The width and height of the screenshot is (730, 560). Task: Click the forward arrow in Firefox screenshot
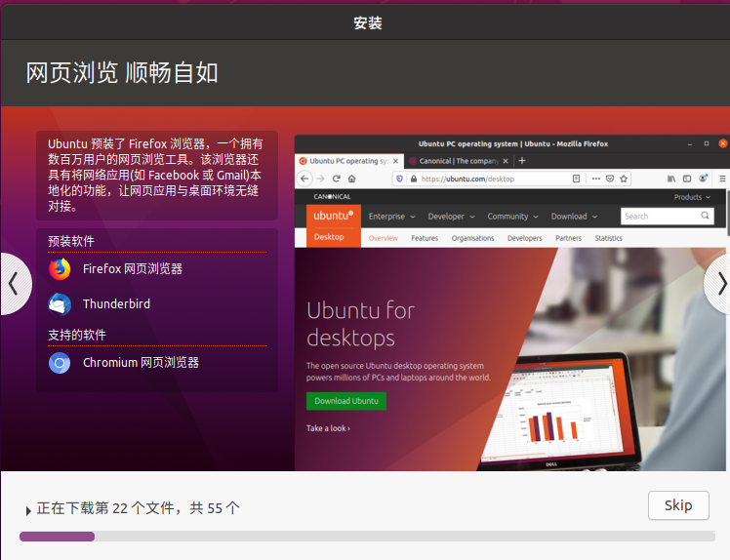320,179
